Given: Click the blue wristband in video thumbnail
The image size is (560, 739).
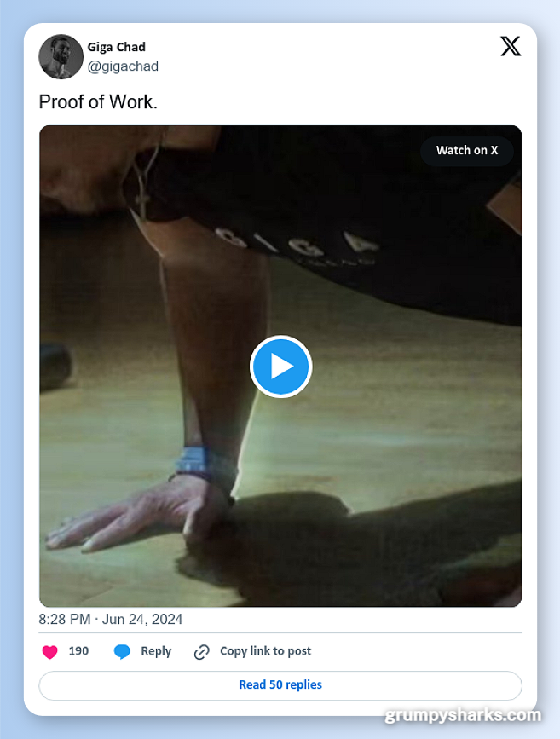Looking at the screenshot, I should point(205,465).
